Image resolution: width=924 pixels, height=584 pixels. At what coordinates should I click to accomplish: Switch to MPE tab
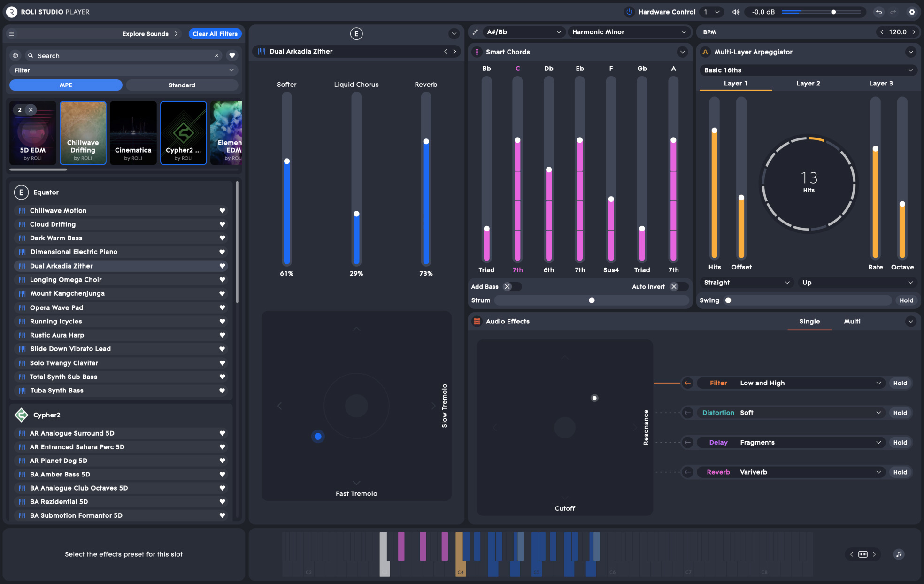click(66, 85)
